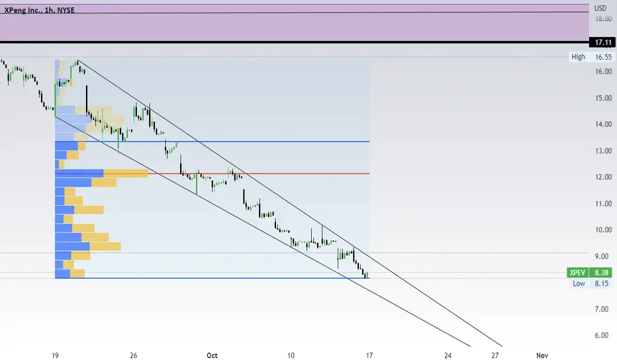
Task: Click the 19 date on time axis
Action: (55, 356)
